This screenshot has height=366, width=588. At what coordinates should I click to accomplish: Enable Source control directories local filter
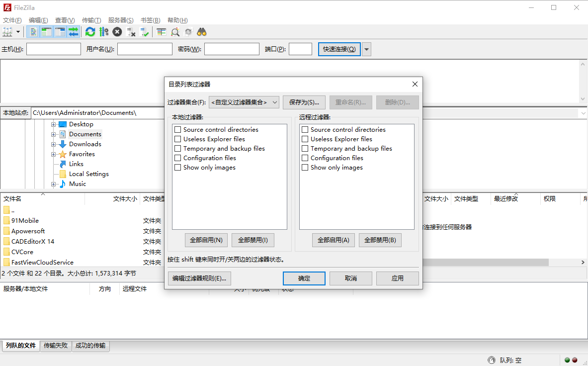(x=177, y=129)
